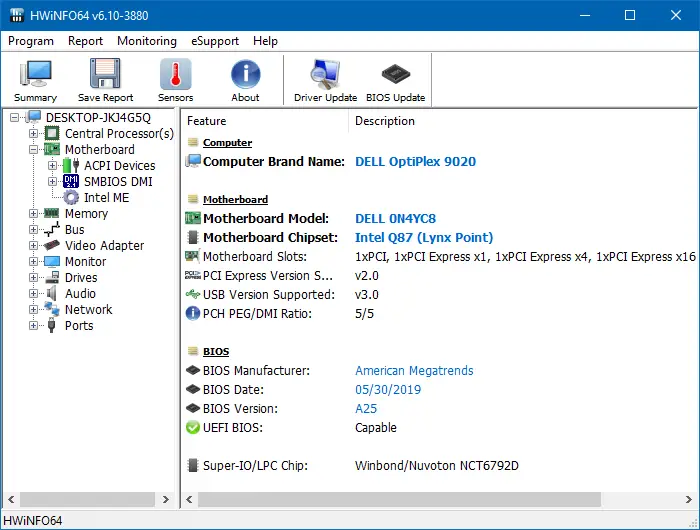The image size is (700, 530).
Task: Click the HWiNFO64 title bar app icon
Action: coord(17,15)
